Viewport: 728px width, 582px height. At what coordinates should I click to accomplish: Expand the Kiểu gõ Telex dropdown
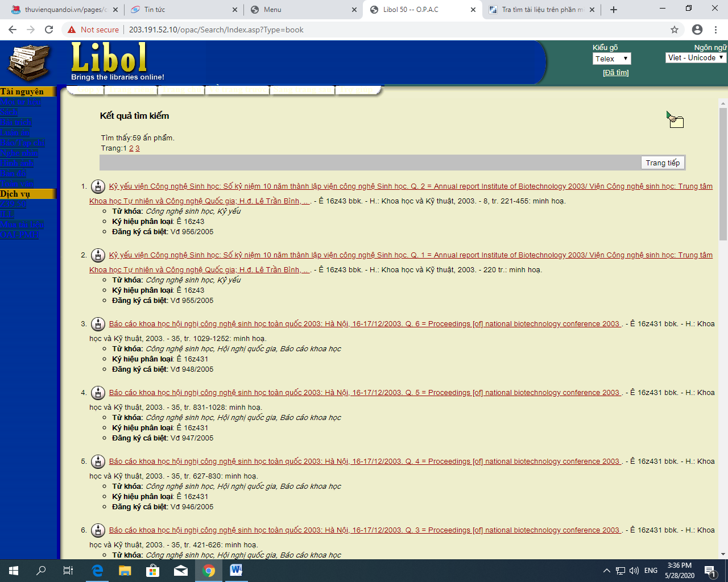coord(611,59)
